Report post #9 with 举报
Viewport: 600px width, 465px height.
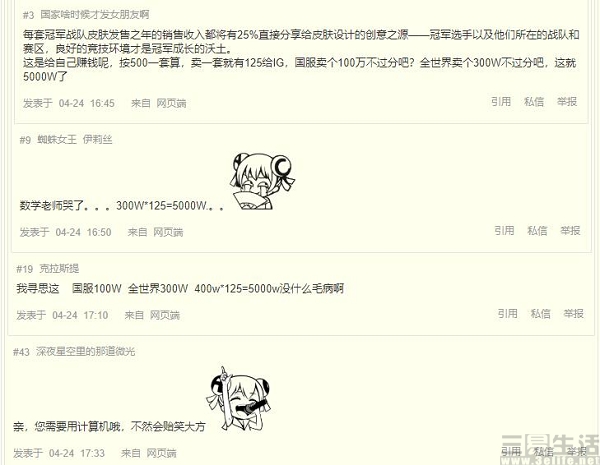pyautogui.click(x=570, y=231)
